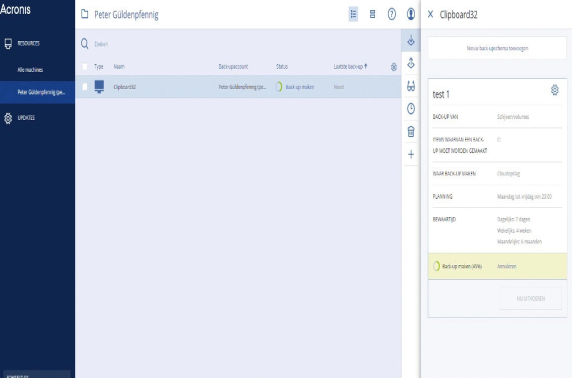Click the table column settings gear
This screenshot has width=572, height=378.
[394, 67]
